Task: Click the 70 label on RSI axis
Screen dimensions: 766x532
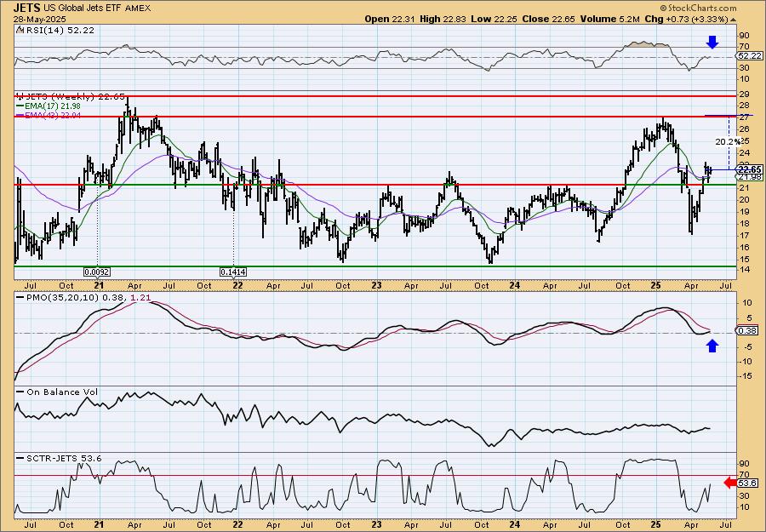Action: [x=743, y=47]
